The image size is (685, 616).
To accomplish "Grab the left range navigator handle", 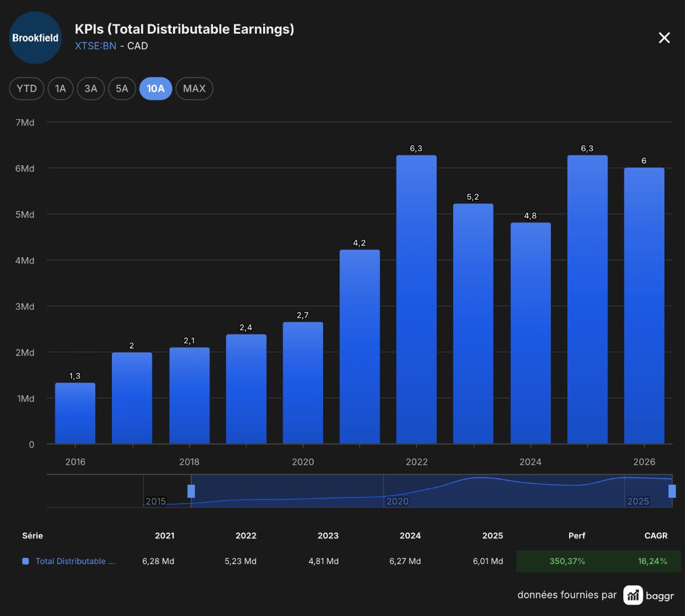I will point(191,491).
